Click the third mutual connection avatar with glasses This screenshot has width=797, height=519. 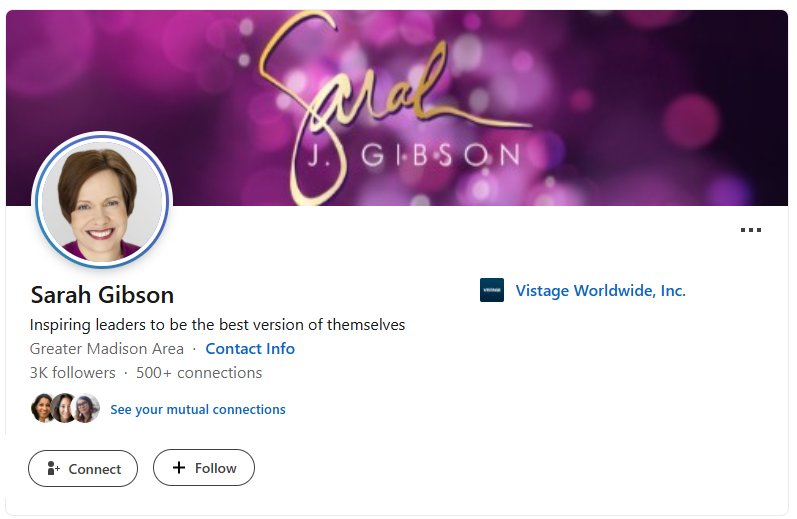[86, 408]
